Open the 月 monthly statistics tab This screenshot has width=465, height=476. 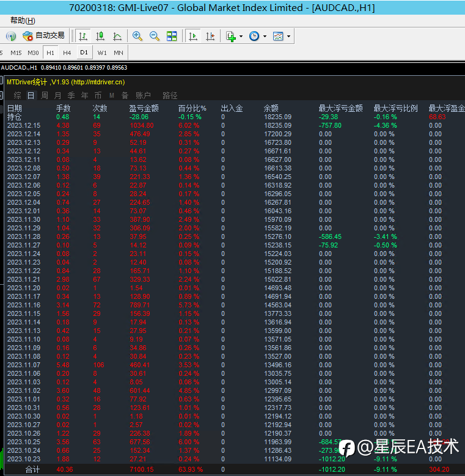(x=57, y=95)
